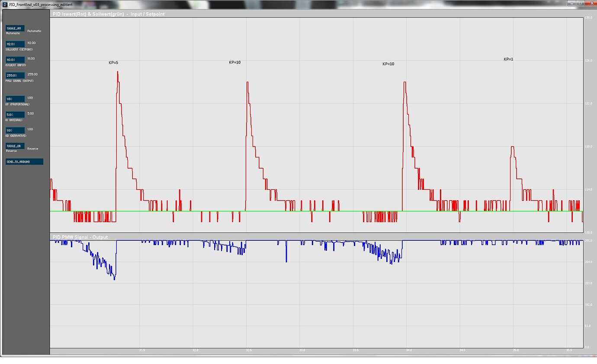
Task: Focus the Sollwert (Setpoint) input field
Action: click(15, 44)
